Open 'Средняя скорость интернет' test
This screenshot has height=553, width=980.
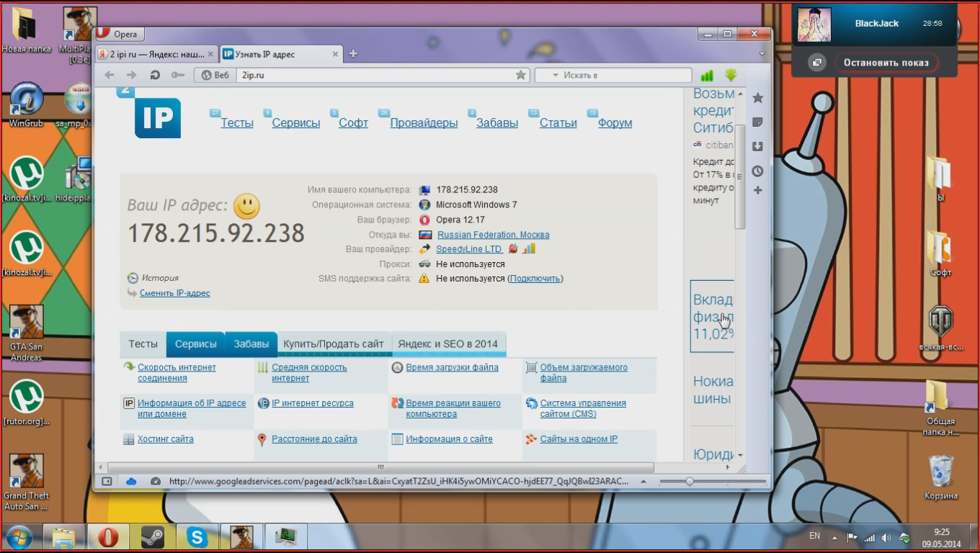[309, 373]
